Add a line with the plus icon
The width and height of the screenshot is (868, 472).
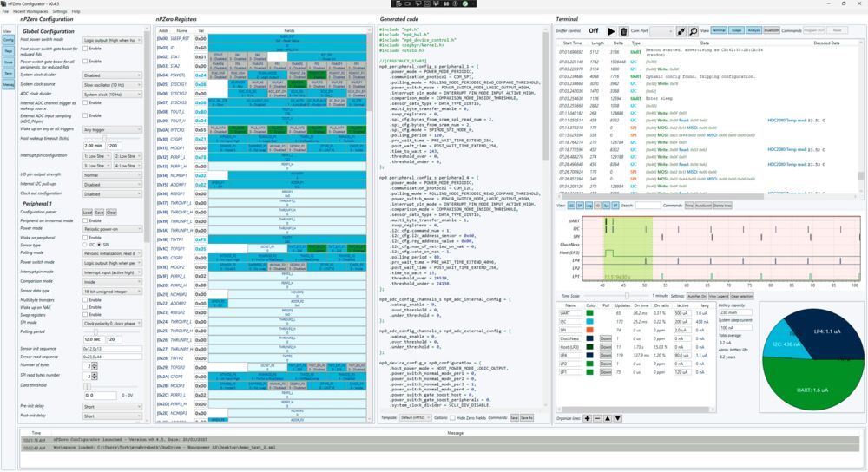click(587, 418)
